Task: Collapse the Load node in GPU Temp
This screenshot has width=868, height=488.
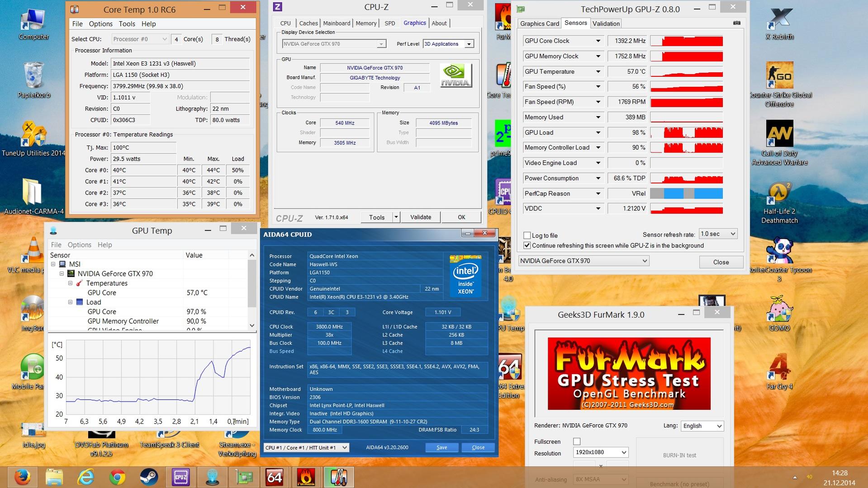Action: pyautogui.click(x=71, y=302)
